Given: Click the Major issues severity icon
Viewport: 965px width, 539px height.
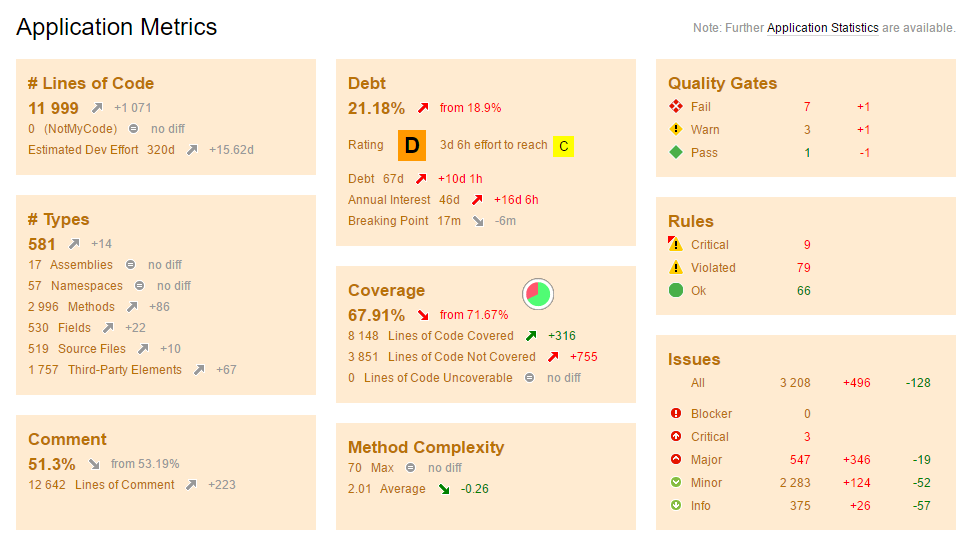Looking at the screenshot, I should pos(676,460).
